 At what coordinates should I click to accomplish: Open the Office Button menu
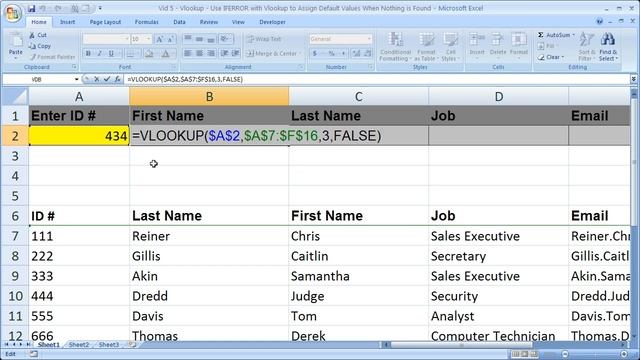12,13
